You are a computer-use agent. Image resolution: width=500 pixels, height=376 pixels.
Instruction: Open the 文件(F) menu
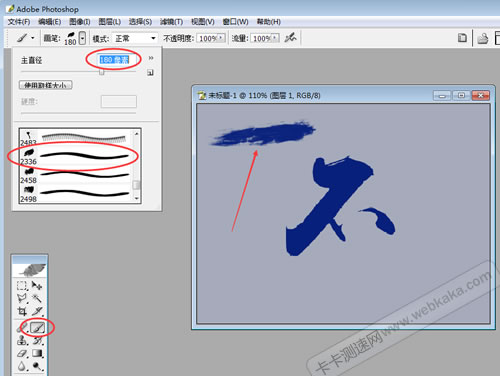tap(19, 22)
